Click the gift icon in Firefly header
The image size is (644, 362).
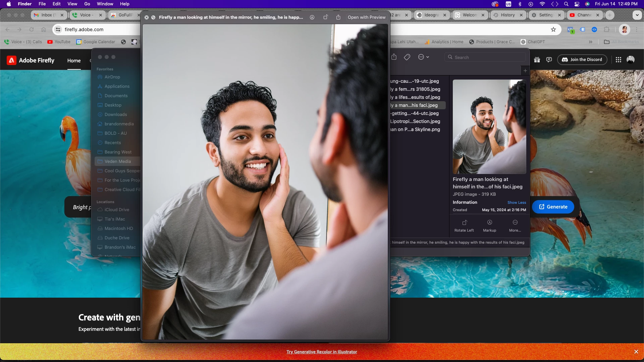tap(537, 60)
